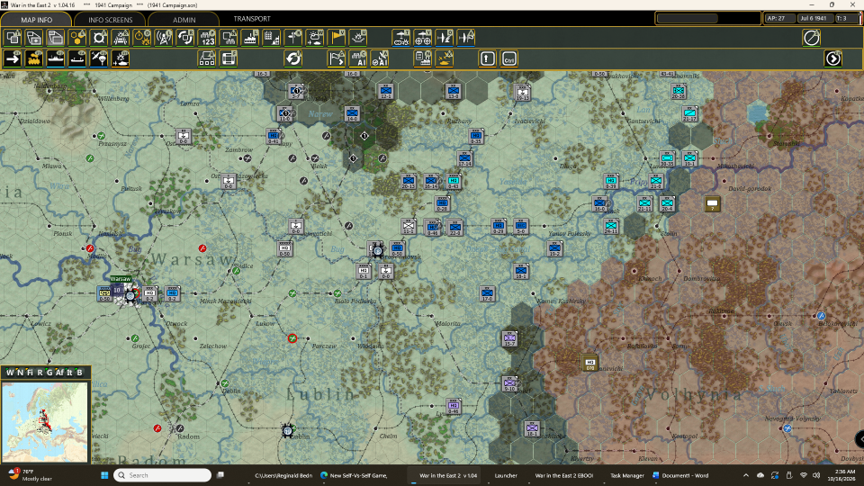Click the Windows taskbar Search box
This screenshot has height=486, width=864.
(x=163, y=475)
